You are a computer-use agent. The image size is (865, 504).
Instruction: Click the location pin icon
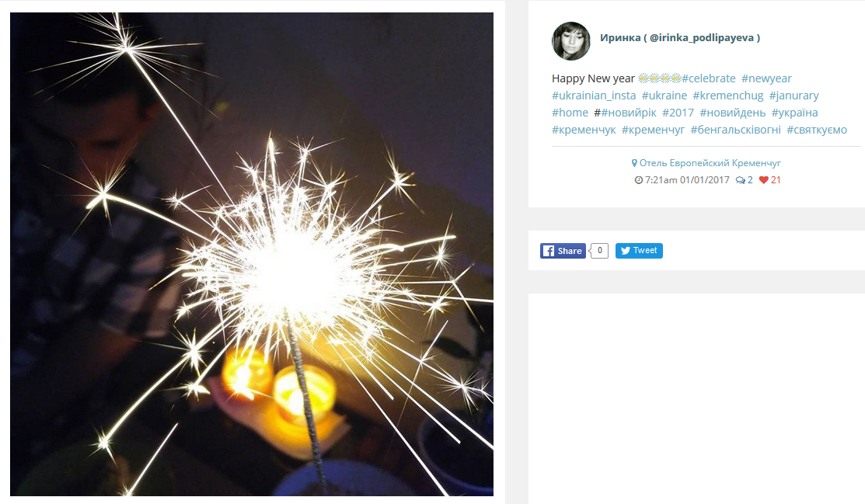[634, 163]
